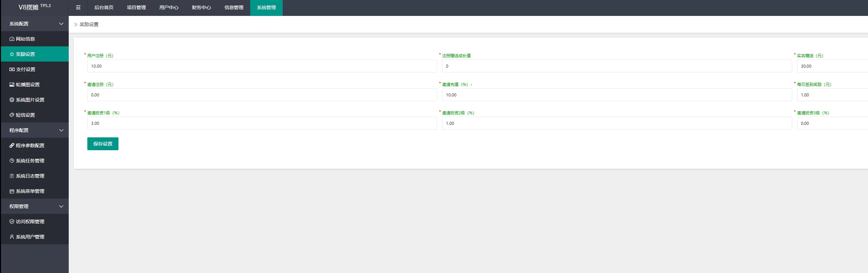Focus the 邀请充值 (%) input field
Viewport: 868px width, 273px height.
coord(616,95)
